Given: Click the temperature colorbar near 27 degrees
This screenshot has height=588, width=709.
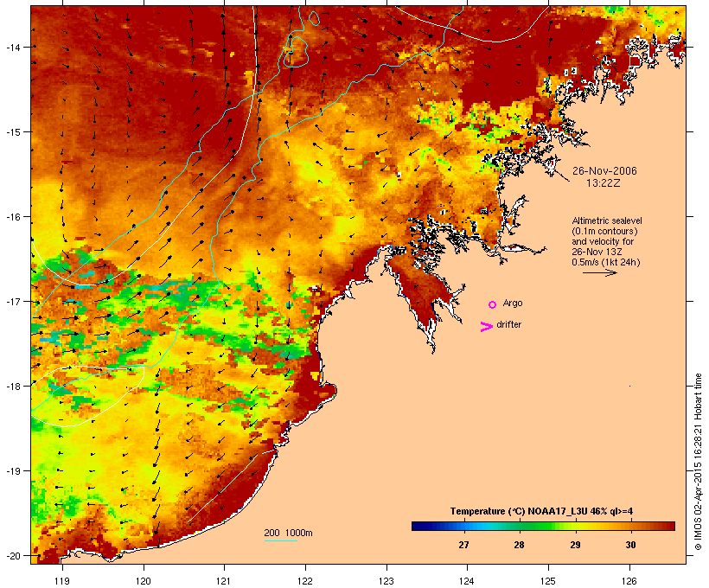Looking at the screenshot, I should [x=464, y=526].
